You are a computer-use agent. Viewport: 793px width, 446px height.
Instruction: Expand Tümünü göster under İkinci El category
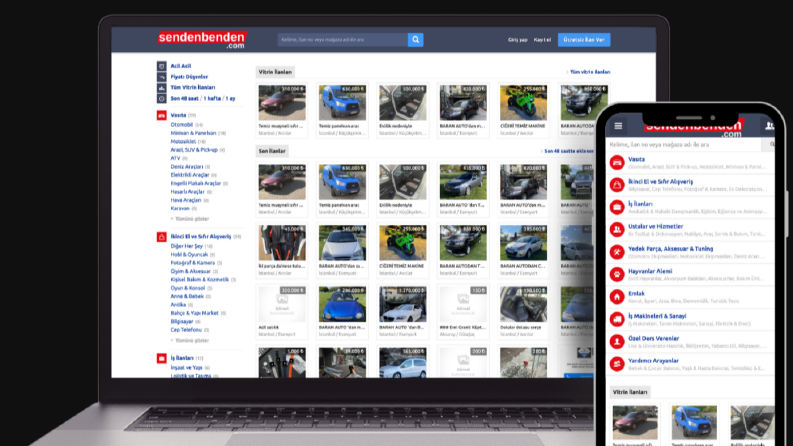[x=192, y=340]
